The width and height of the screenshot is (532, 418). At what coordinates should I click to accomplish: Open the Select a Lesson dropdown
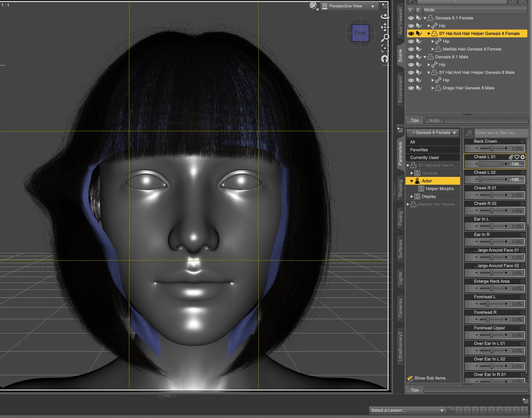click(x=407, y=410)
